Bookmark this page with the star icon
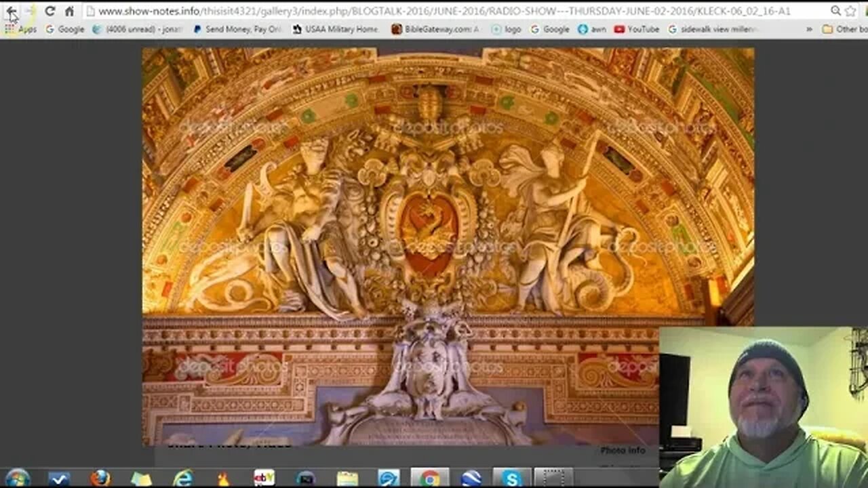The image size is (868, 488). click(x=850, y=12)
